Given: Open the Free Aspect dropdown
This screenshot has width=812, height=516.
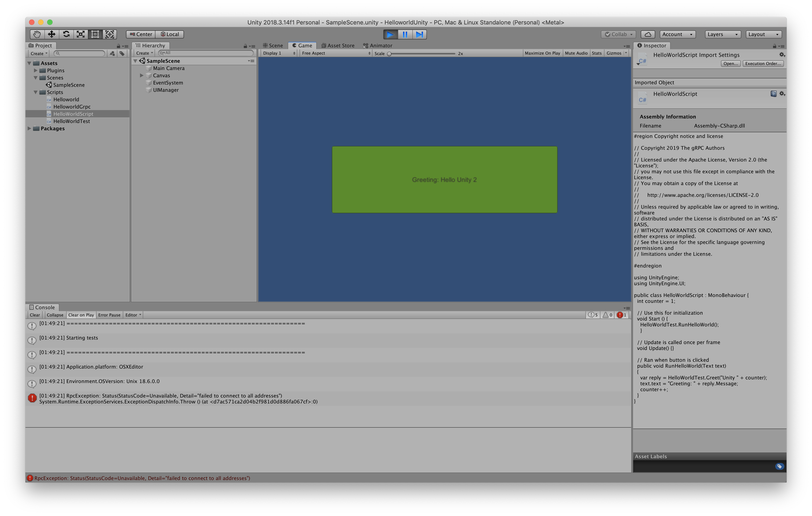Looking at the screenshot, I should pyautogui.click(x=336, y=53).
